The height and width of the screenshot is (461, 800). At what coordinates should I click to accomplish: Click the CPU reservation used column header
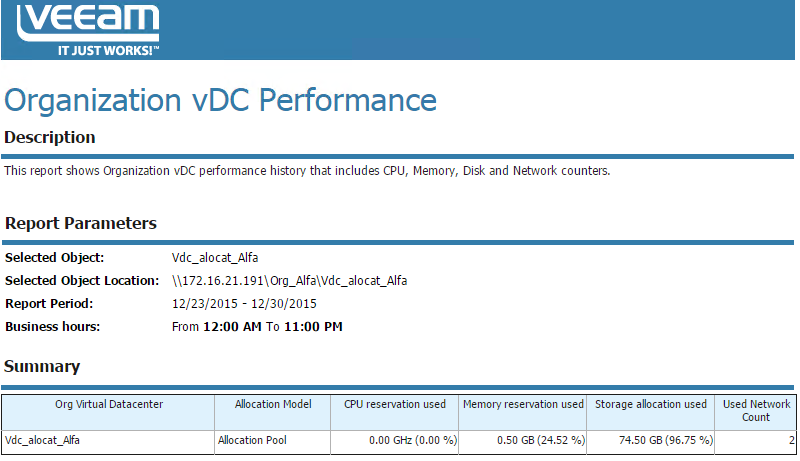(395, 404)
